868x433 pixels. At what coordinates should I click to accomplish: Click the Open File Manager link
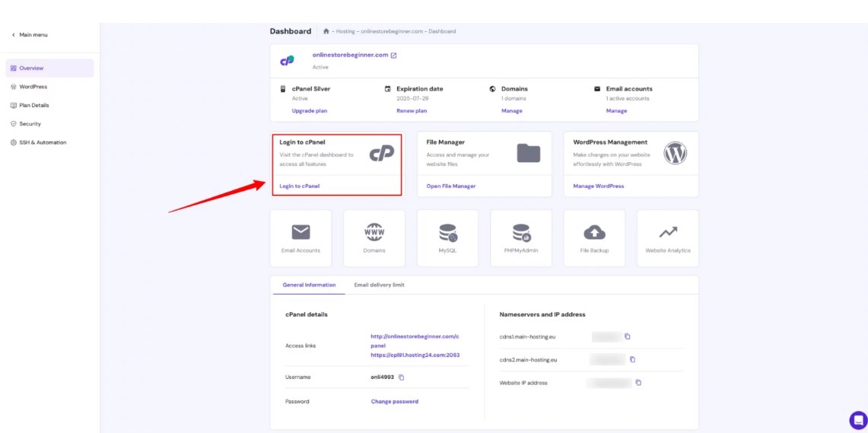click(x=450, y=186)
